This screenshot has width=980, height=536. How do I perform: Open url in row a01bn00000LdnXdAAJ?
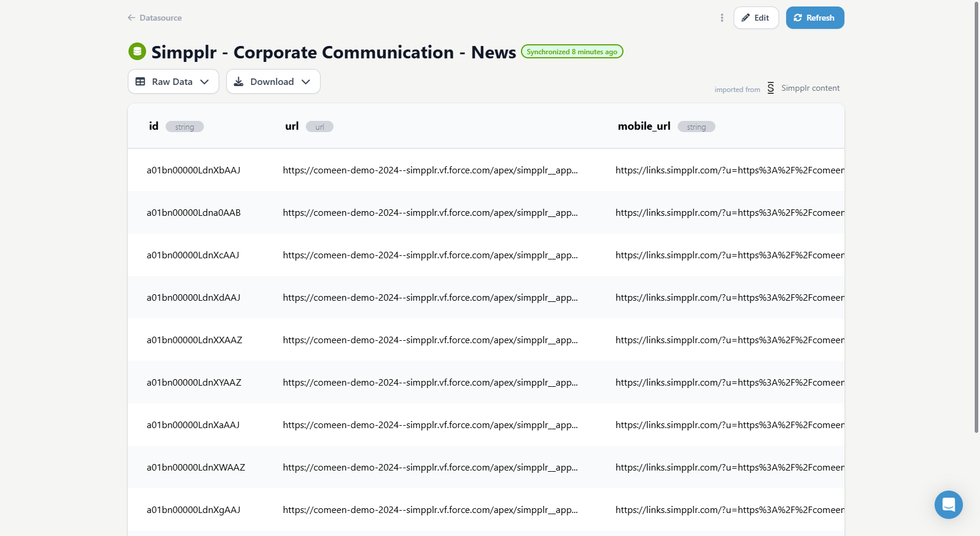(x=430, y=297)
